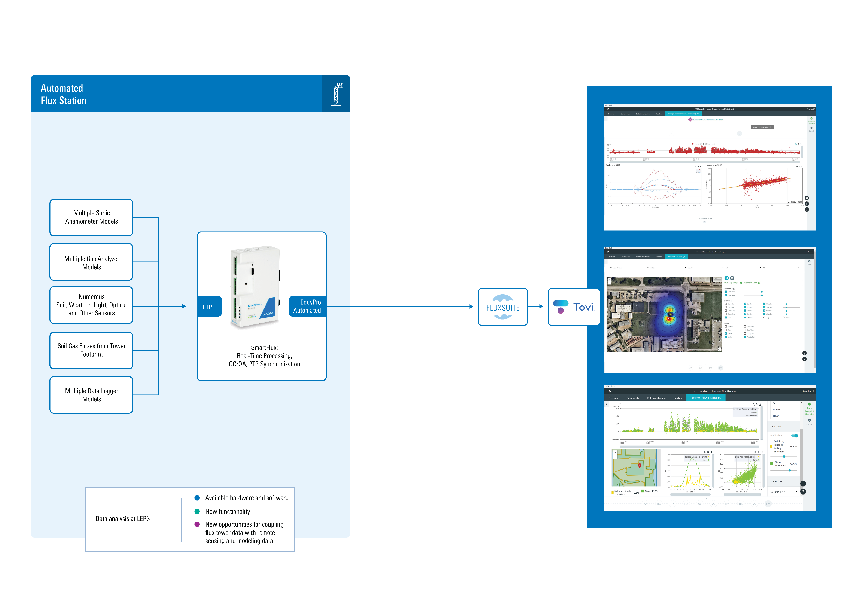Click map zoom-in plus in Flux Allocation map

coord(615,453)
